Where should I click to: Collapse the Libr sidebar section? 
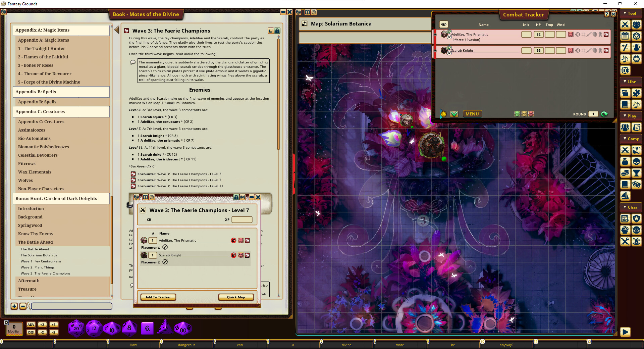pos(631,82)
